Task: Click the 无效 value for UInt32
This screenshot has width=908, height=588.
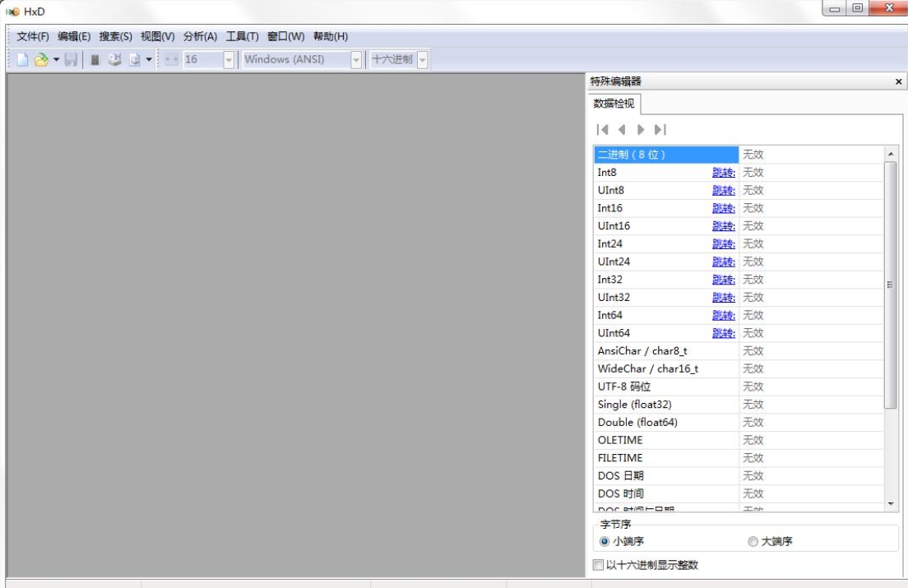Action: click(753, 298)
